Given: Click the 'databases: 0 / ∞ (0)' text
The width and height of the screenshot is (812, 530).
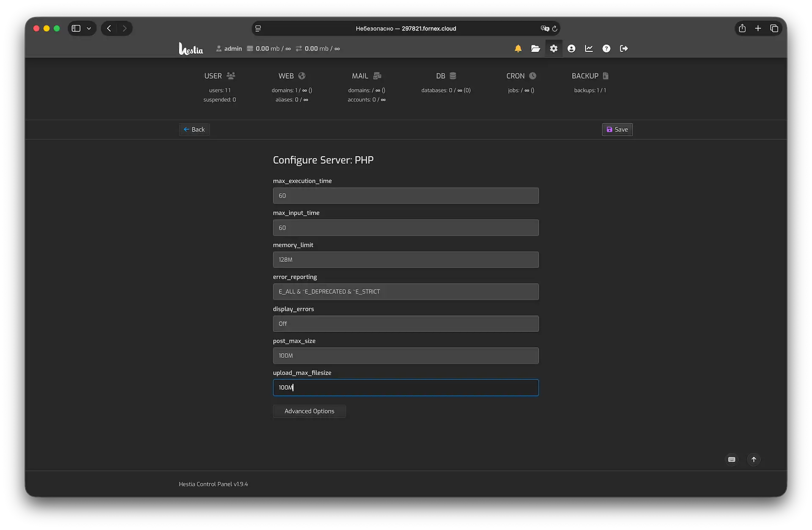Looking at the screenshot, I should (446, 91).
